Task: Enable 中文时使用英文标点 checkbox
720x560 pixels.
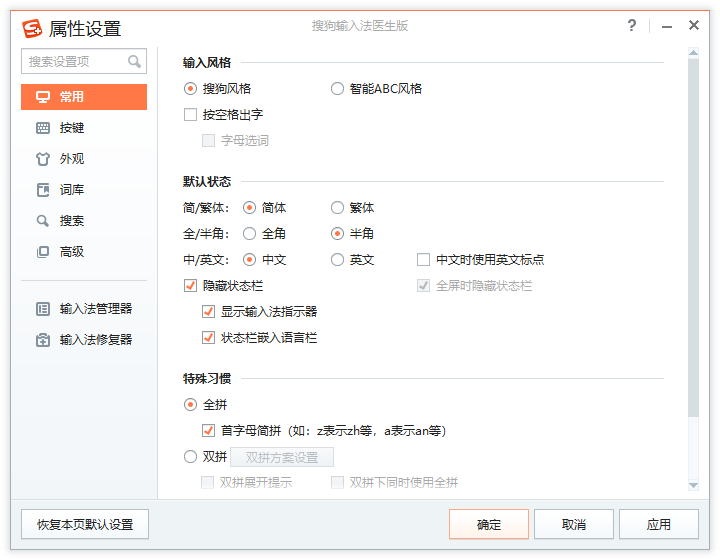Action: 423,260
